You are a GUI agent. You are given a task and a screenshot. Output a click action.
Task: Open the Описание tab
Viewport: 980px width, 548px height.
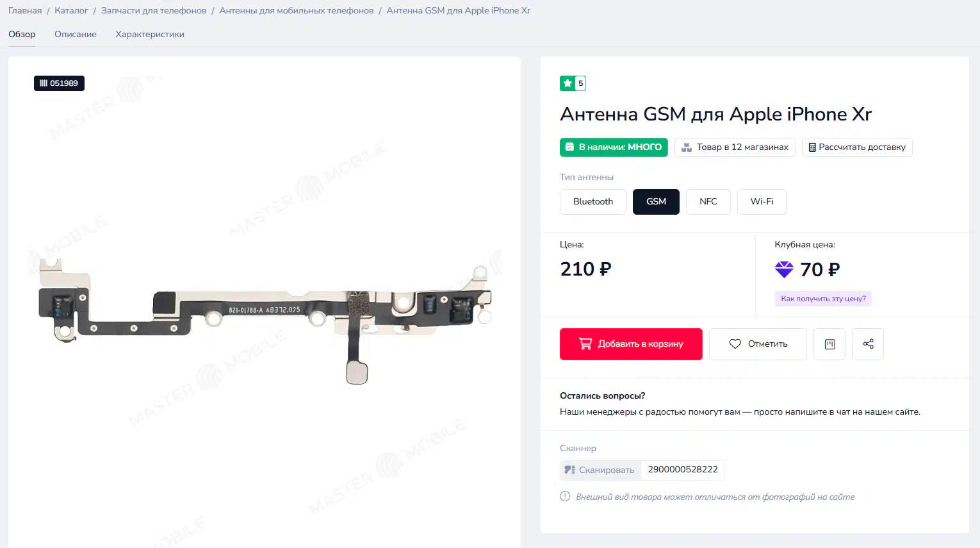76,35
